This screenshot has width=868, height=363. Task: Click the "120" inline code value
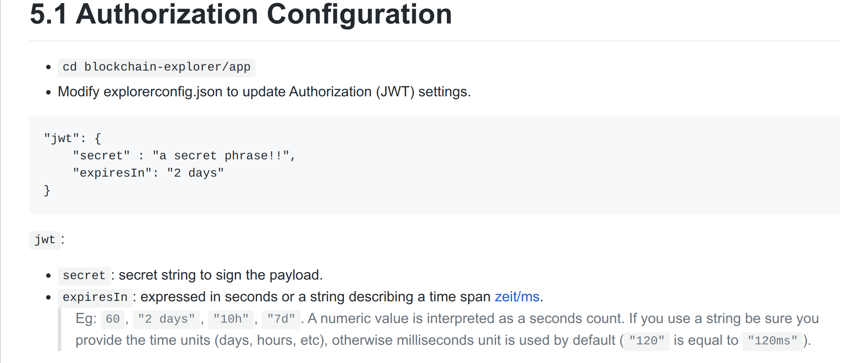(647, 341)
